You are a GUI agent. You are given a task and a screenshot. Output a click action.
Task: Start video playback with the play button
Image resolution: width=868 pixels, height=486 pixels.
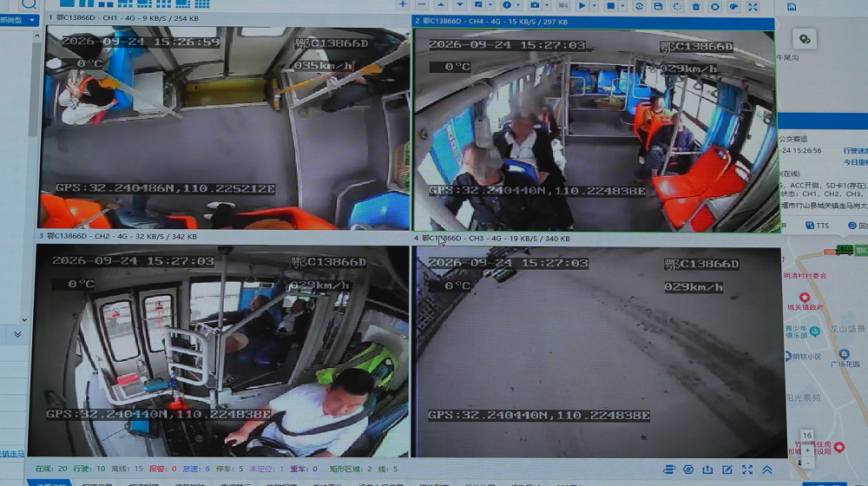582,5
